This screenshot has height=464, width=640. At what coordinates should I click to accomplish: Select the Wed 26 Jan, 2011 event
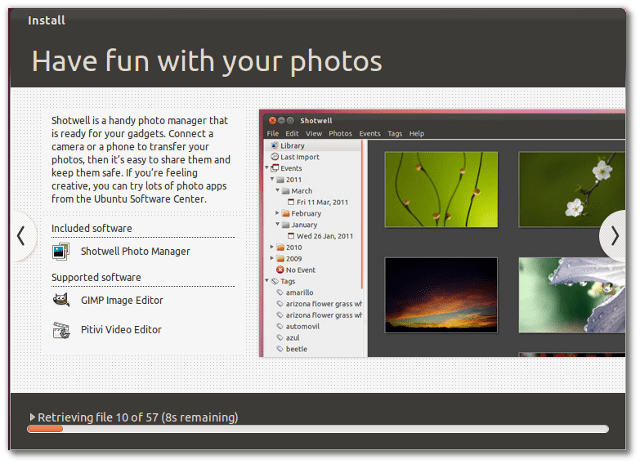click(x=324, y=236)
